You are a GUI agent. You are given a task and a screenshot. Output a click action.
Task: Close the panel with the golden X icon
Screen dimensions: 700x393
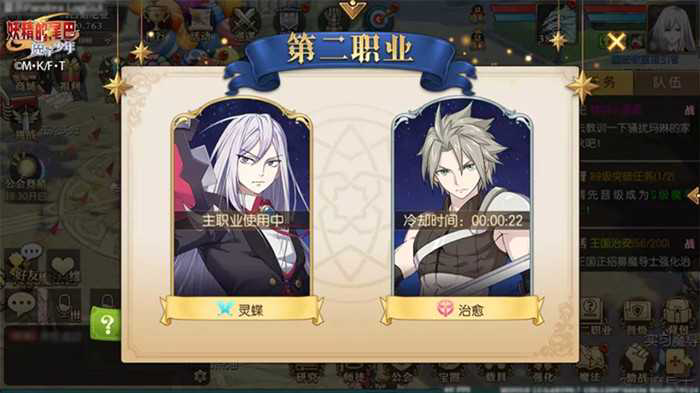(x=617, y=43)
